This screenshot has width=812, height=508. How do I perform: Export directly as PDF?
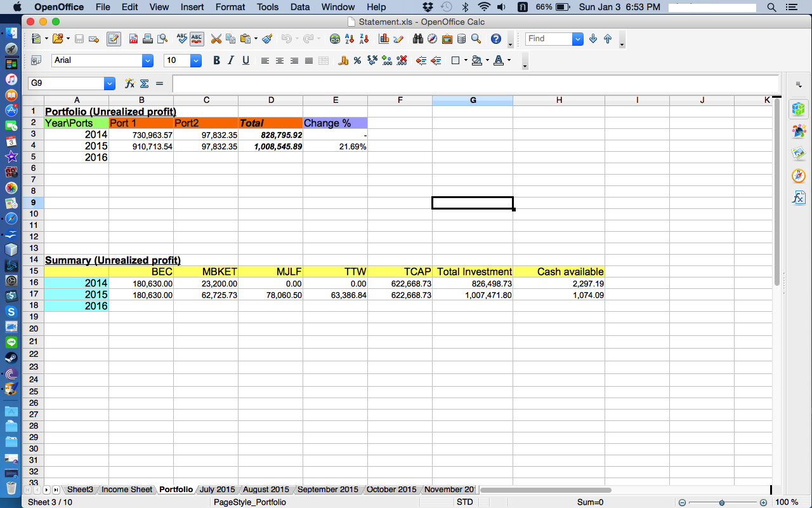(133, 39)
